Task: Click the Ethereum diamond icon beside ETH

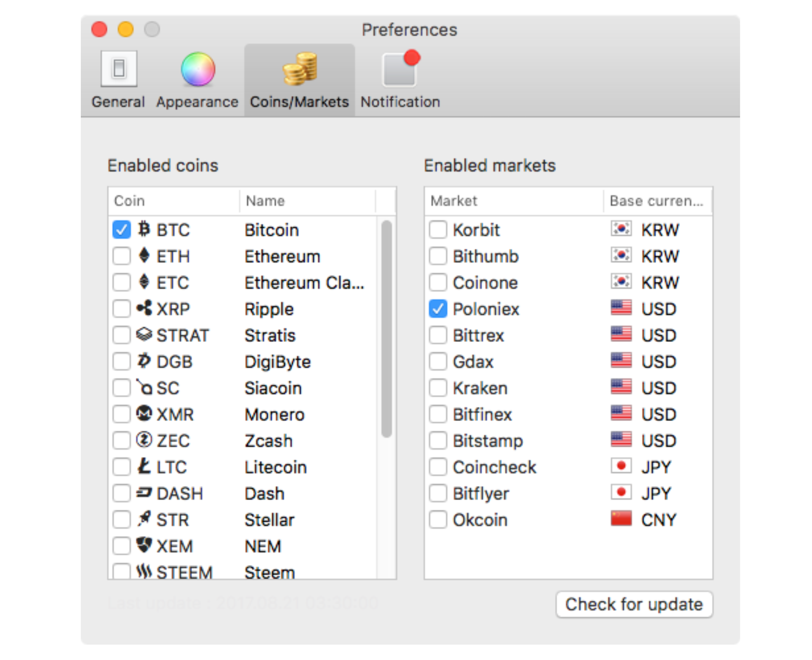Action: [x=144, y=256]
